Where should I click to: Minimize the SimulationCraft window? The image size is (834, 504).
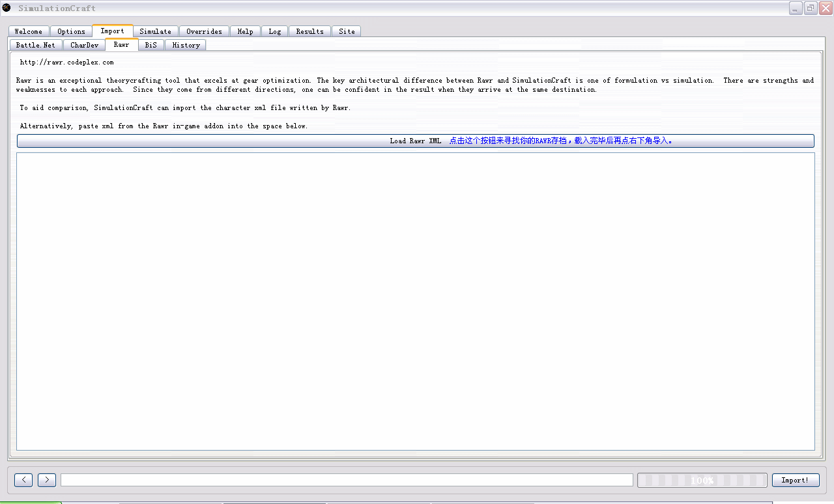pos(796,8)
